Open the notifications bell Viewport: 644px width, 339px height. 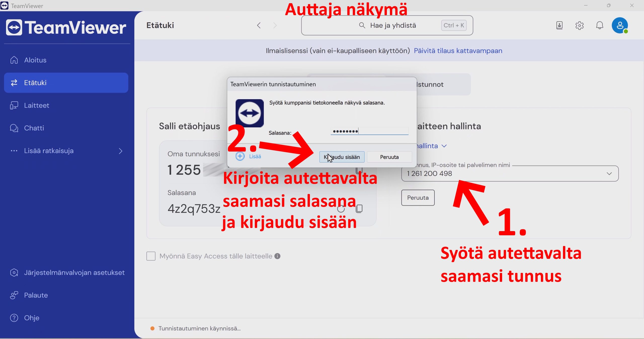click(599, 25)
